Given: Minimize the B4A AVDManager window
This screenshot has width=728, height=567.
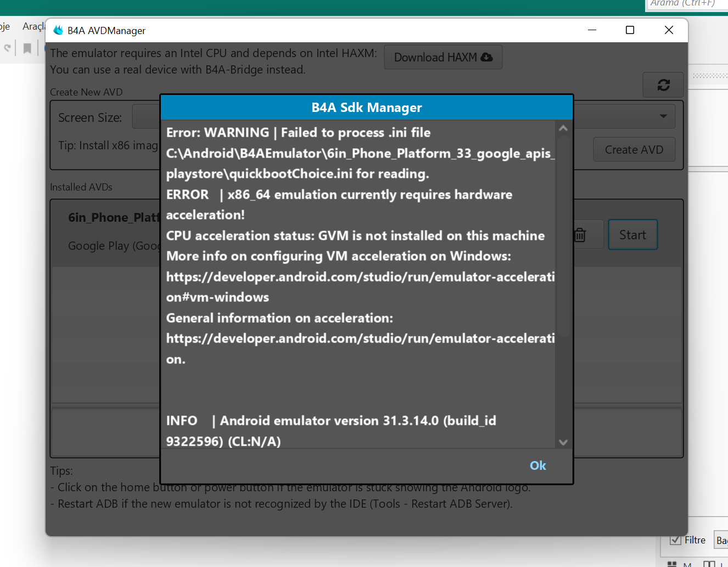Looking at the screenshot, I should (x=592, y=30).
